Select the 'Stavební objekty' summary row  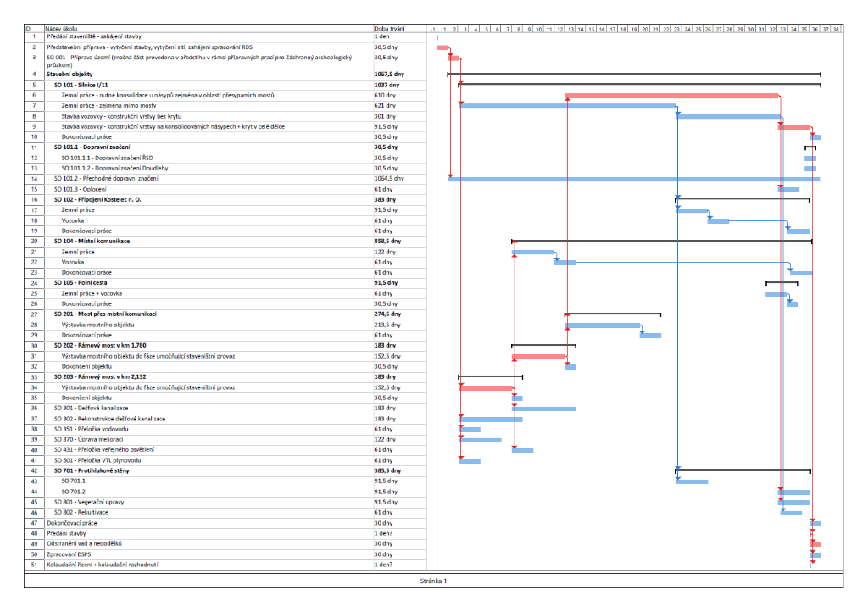click(70, 75)
